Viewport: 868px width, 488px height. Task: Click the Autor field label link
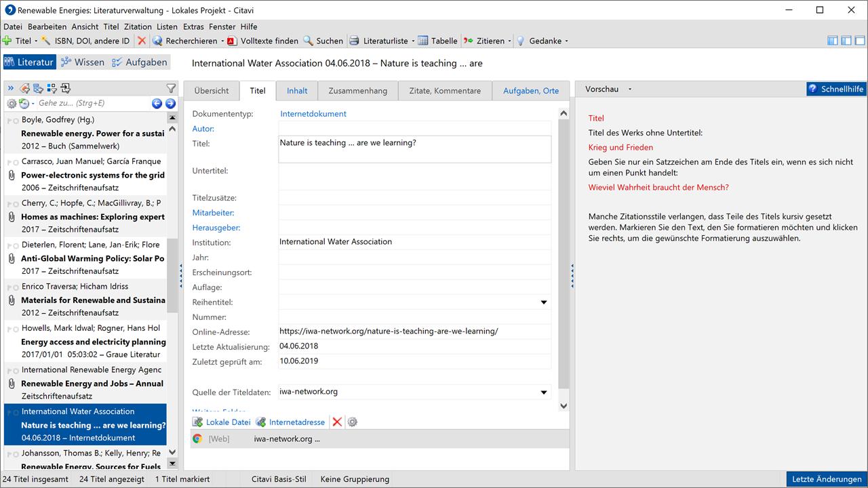[203, 129]
